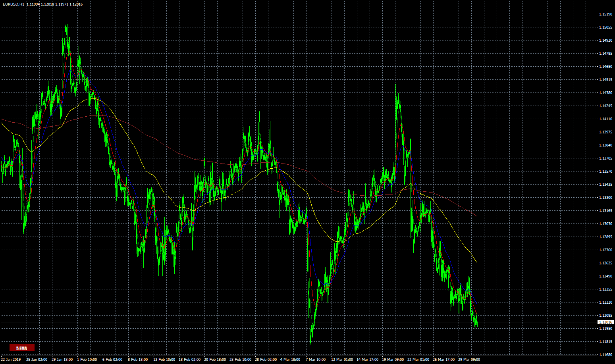Click the 13 Feb 10:00 time label
Viewport: 615px width, 364px height.
tap(164, 360)
